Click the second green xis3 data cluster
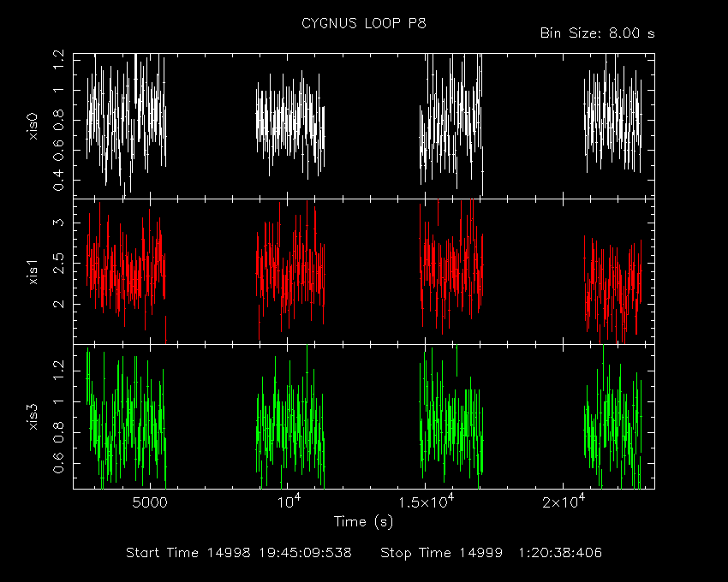 pyautogui.click(x=290, y=417)
